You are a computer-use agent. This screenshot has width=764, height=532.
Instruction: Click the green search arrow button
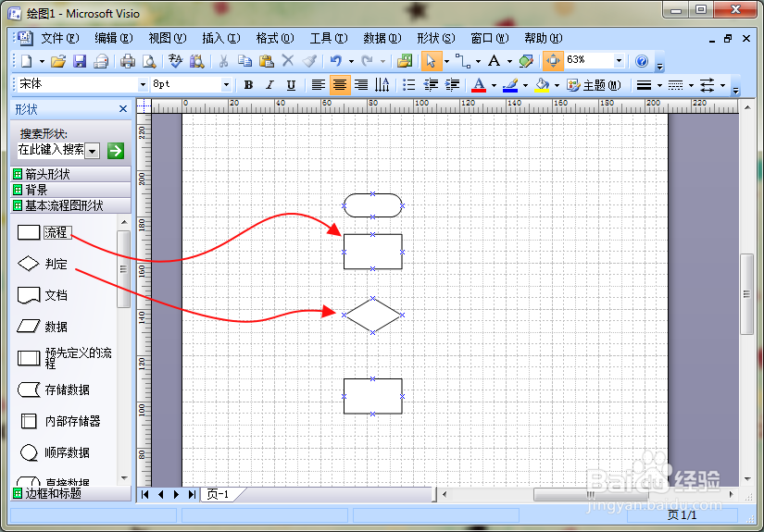(116, 151)
